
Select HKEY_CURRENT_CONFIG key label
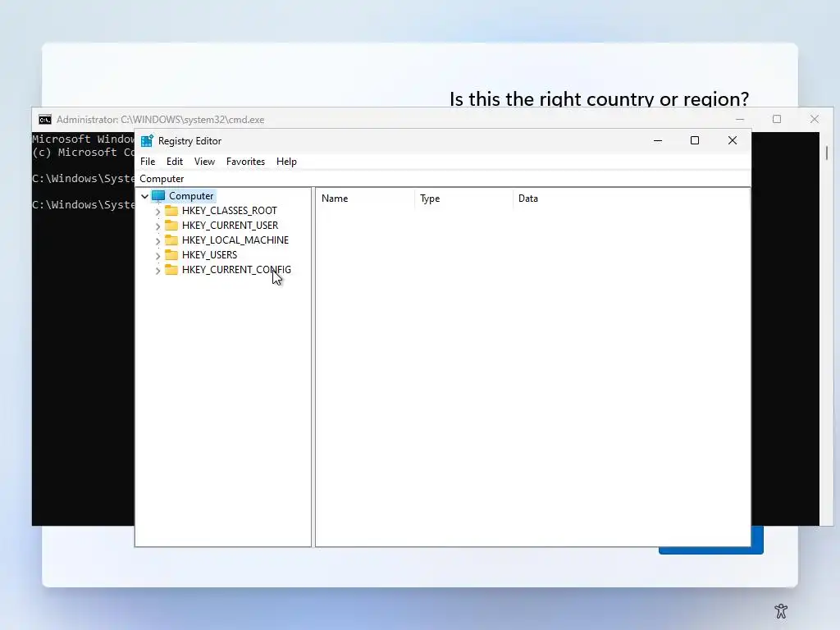tap(236, 269)
